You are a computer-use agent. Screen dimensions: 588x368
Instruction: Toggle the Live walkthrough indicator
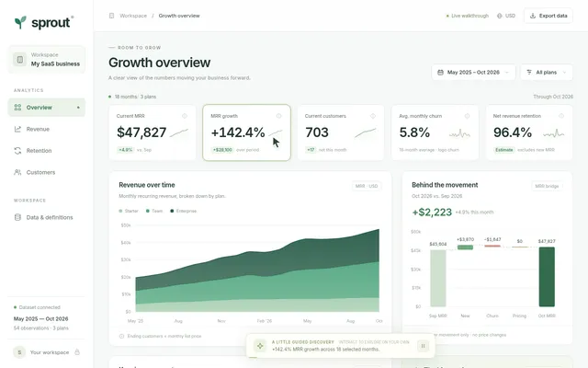pos(468,16)
